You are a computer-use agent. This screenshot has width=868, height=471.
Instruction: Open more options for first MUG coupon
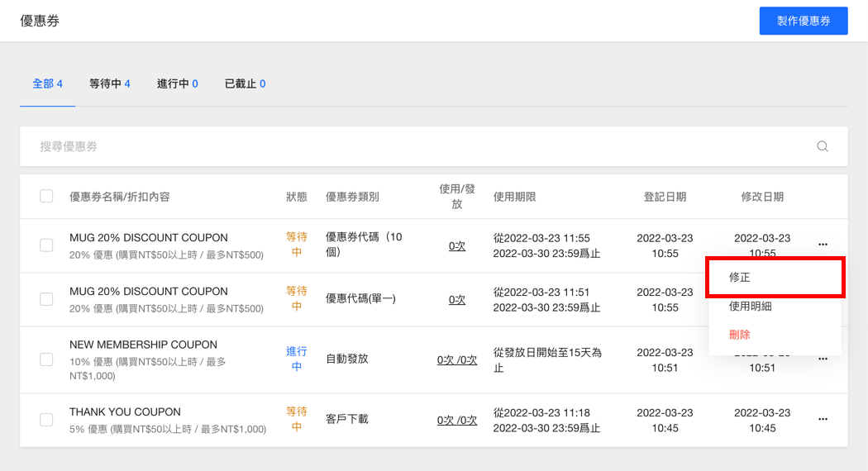pyautogui.click(x=823, y=245)
